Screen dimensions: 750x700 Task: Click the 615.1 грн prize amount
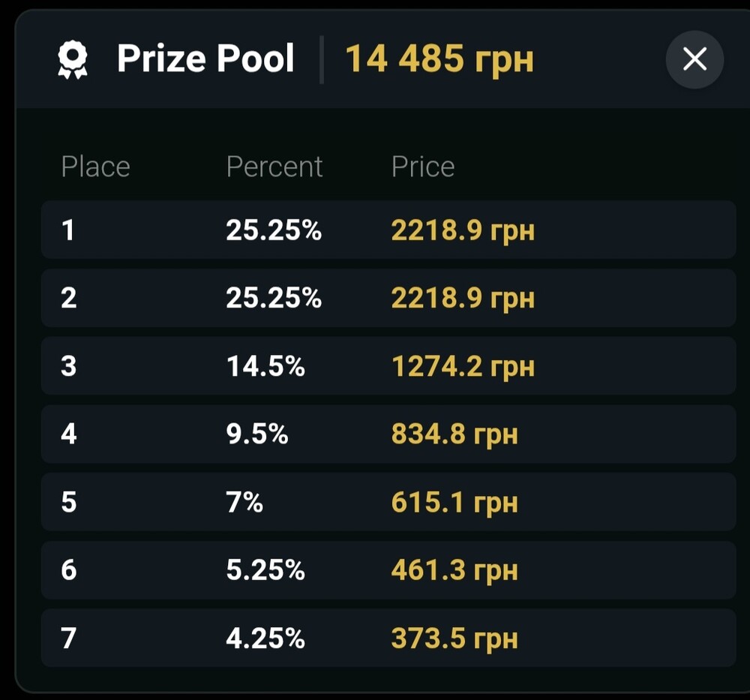click(454, 503)
